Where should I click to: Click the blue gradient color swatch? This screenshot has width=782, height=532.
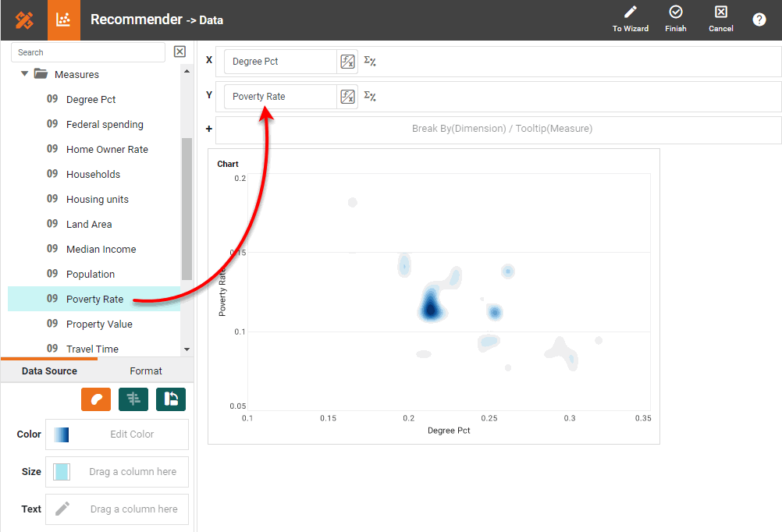click(x=62, y=434)
